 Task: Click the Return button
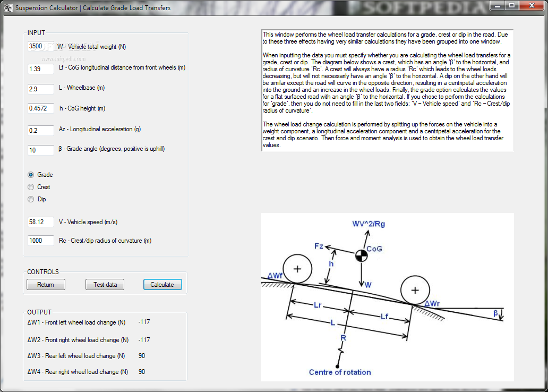46,285
